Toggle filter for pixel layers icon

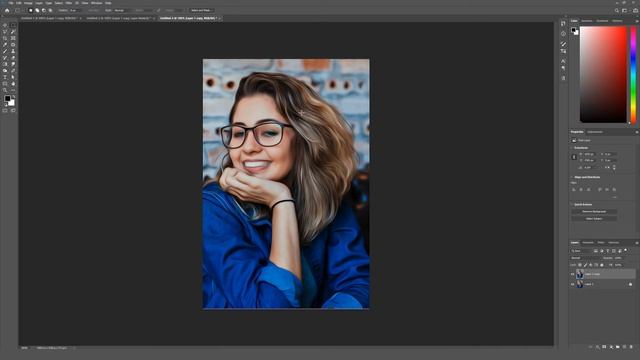tap(596, 251)
